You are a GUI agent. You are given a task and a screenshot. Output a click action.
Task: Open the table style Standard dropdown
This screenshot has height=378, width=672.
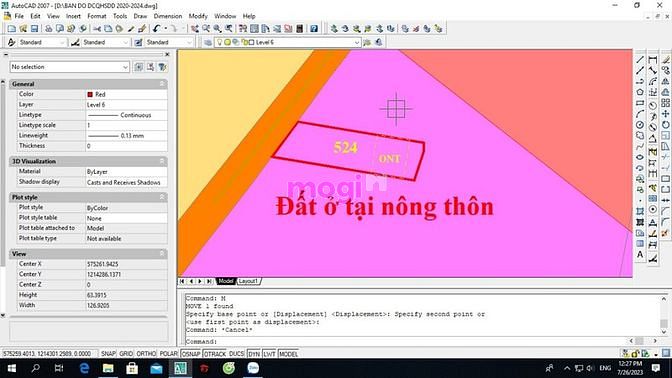[x=169, y=42]
